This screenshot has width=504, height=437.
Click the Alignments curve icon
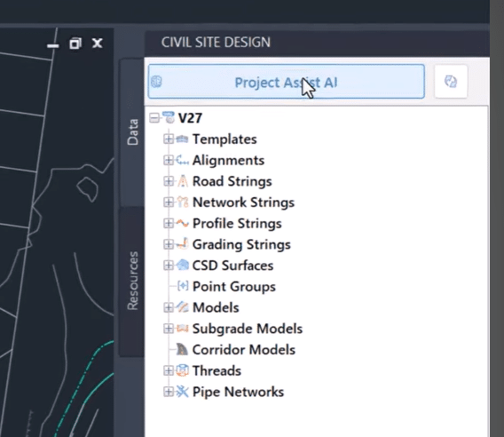[x=182, y=160]
